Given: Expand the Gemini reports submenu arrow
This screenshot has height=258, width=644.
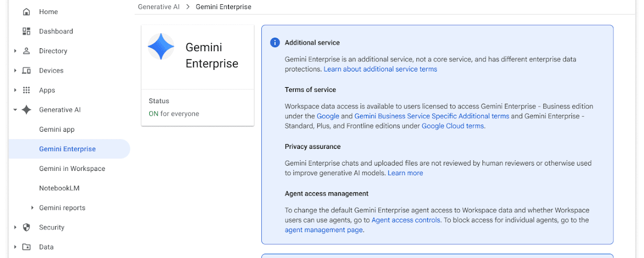Looking at the screenshot, I should click(32, 208).
